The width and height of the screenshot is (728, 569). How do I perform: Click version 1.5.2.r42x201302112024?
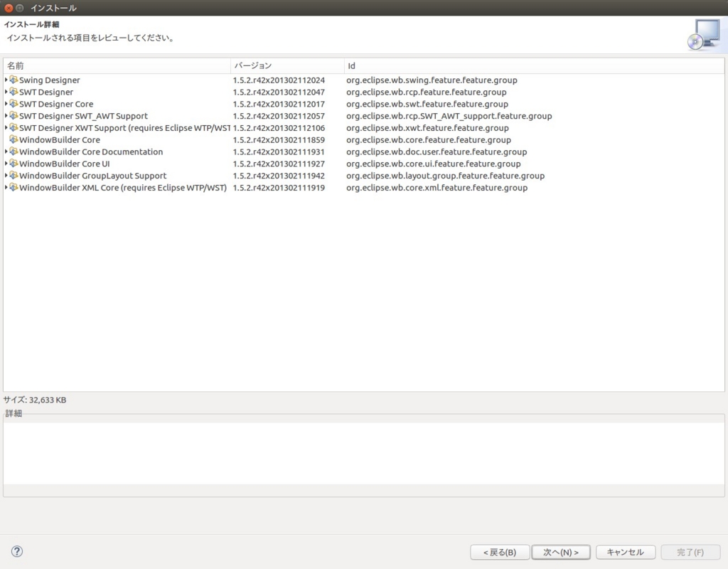(279, 80)
